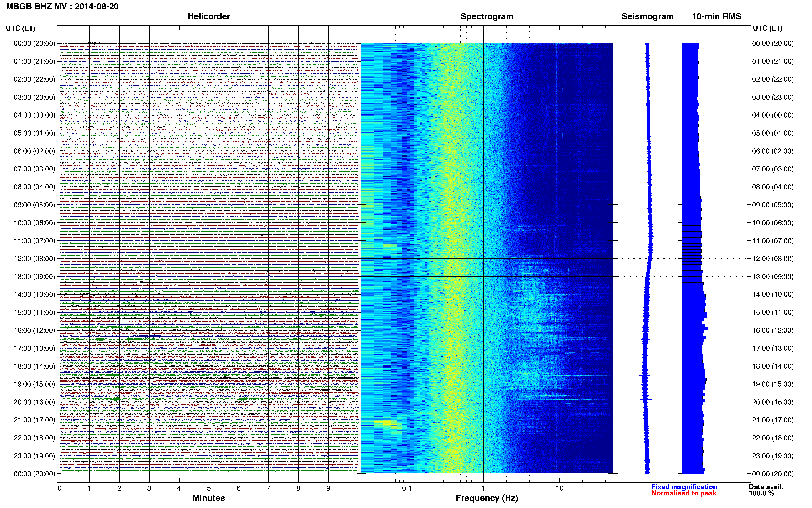The image size is (812, 508).
Task: Click left time label '05:00 (01:00)'
Action: (x=34, y=133)
